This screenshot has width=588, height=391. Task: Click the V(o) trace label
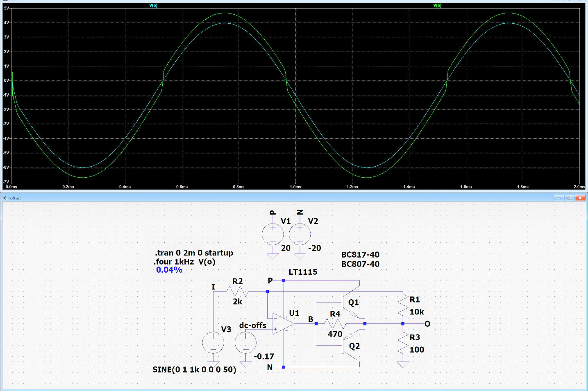[153, 5]
